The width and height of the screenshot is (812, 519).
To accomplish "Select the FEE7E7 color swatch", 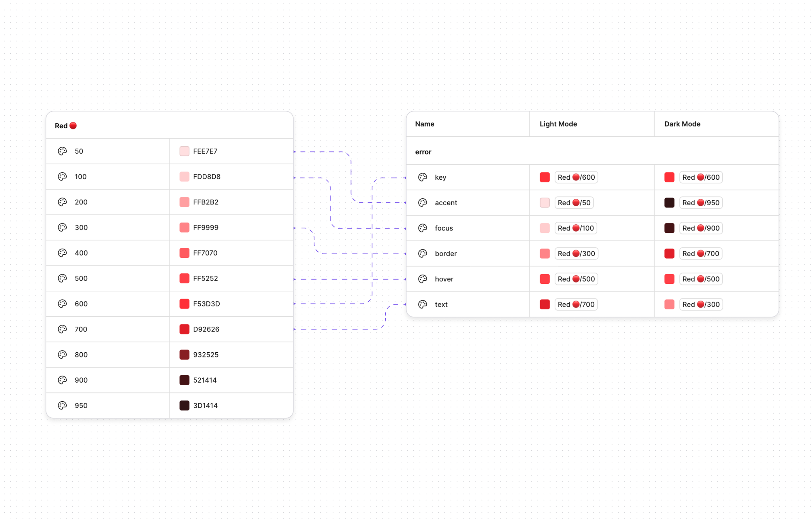I will coord(184,151).
